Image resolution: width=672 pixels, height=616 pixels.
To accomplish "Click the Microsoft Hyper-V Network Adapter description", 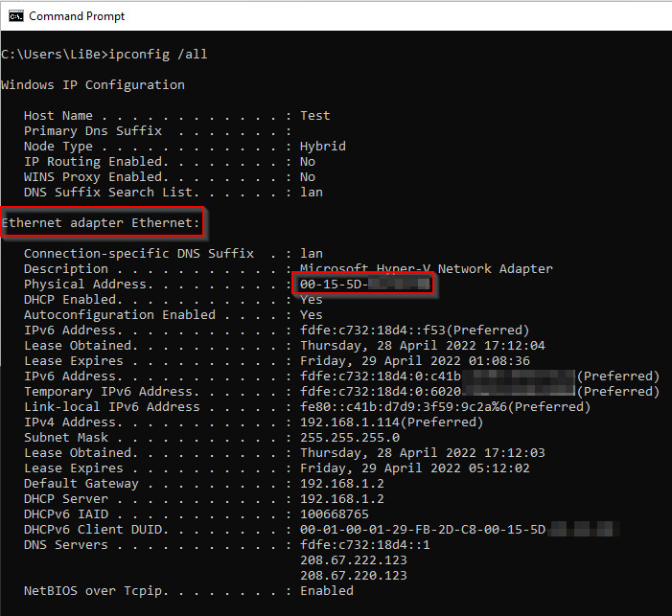I will point(426,268).
